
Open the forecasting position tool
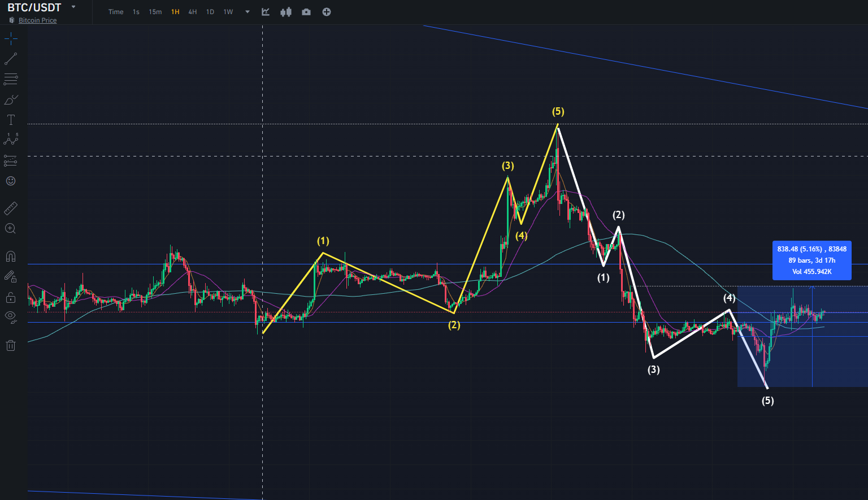[x=11, y=161]
